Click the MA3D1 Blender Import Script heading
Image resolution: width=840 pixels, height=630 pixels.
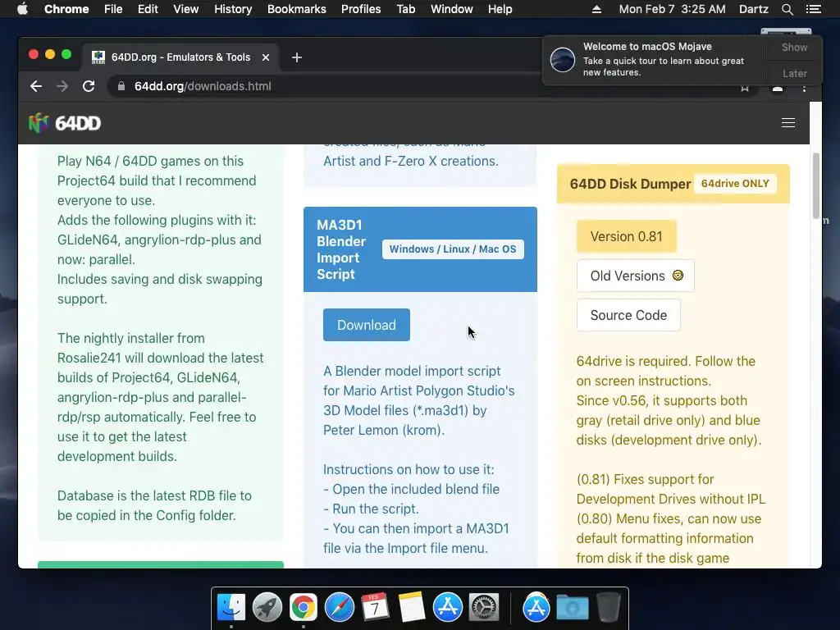tap(341, 249)
